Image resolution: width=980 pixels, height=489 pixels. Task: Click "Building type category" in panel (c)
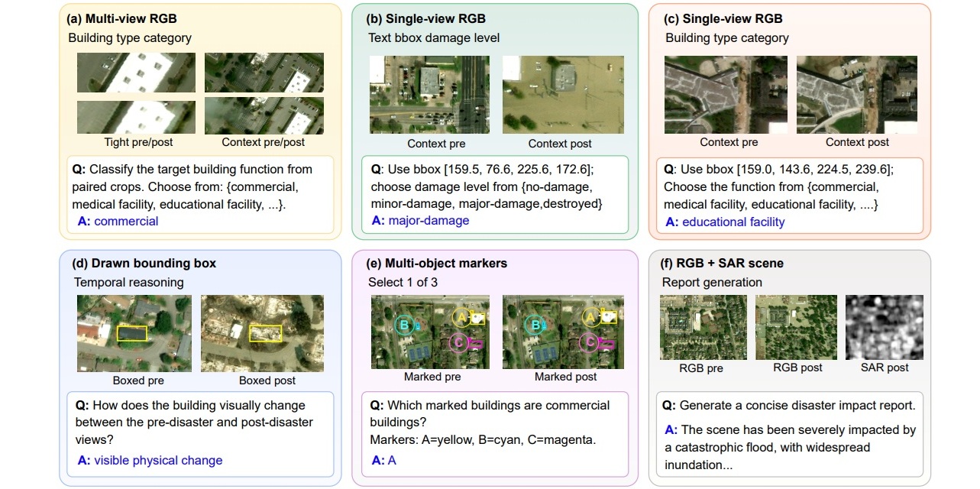coord(727,37)
